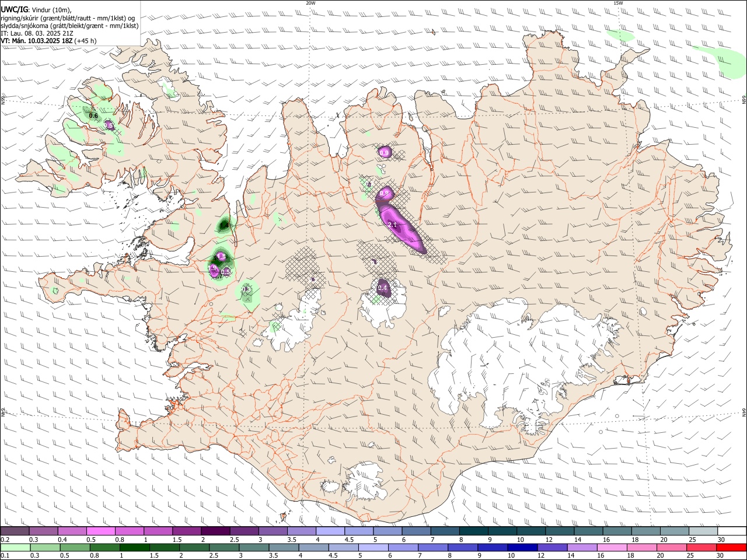Click the IT: Lau. 08. 03. 2025 21Z line
Viewport: 747px width, 560px height.
(x=37, y=33)
